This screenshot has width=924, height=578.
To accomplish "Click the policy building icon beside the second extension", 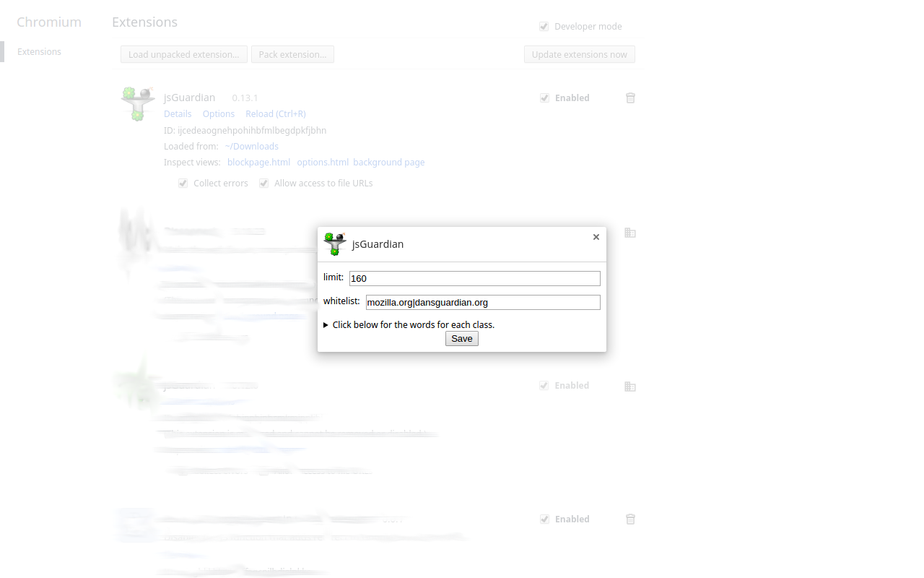I will pyautogui.click(x=630, y=233).
